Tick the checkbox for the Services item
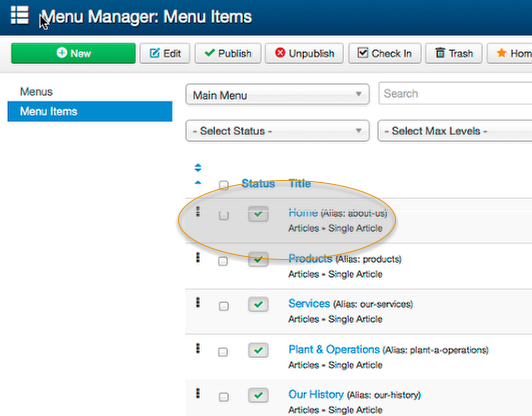The image size is (532, 416). pos(224,306)
